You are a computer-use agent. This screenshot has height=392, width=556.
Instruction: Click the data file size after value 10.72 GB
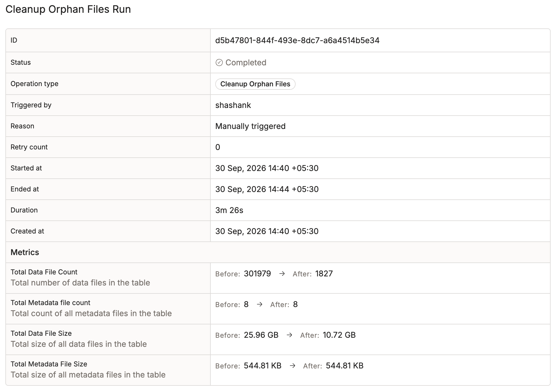[x=339, y=335]
